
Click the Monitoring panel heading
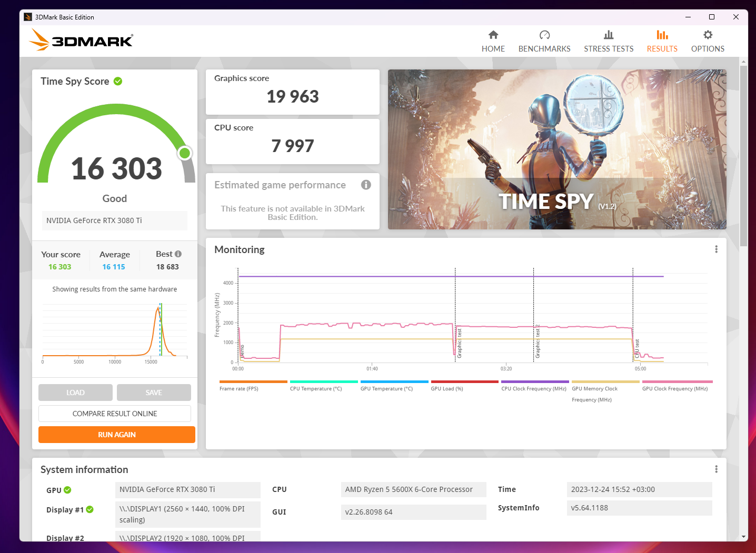point(240,249)
